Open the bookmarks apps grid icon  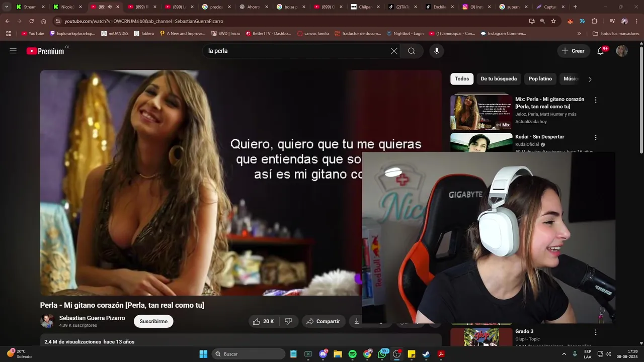click(x=9, y=34)
